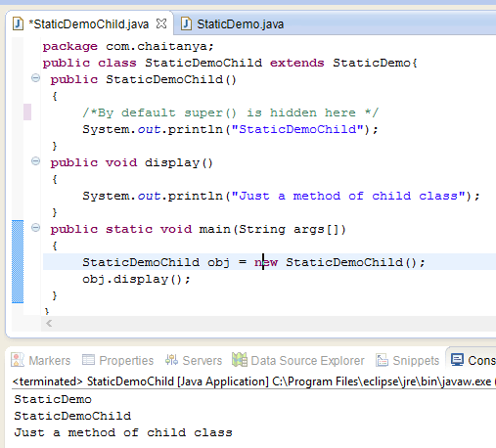Click the 'By default super() is hidden' comment

coord(230,113)
